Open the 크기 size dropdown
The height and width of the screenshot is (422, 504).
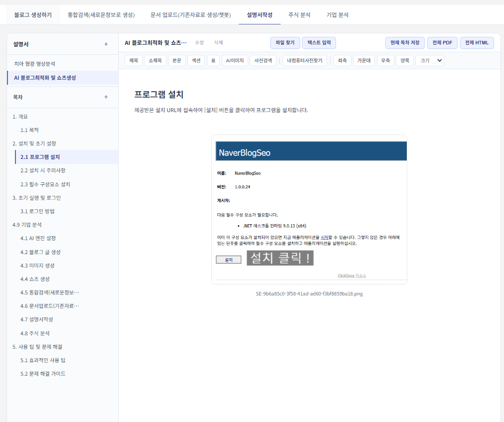pos(430,60)
